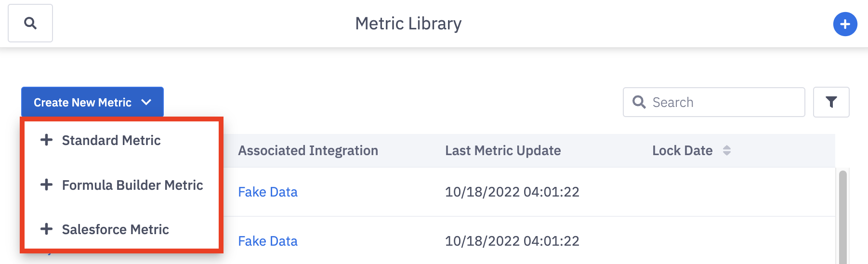Sort by Lock Date arrows icon
This screenshot has height=264, width=868.
coord(727,151)
